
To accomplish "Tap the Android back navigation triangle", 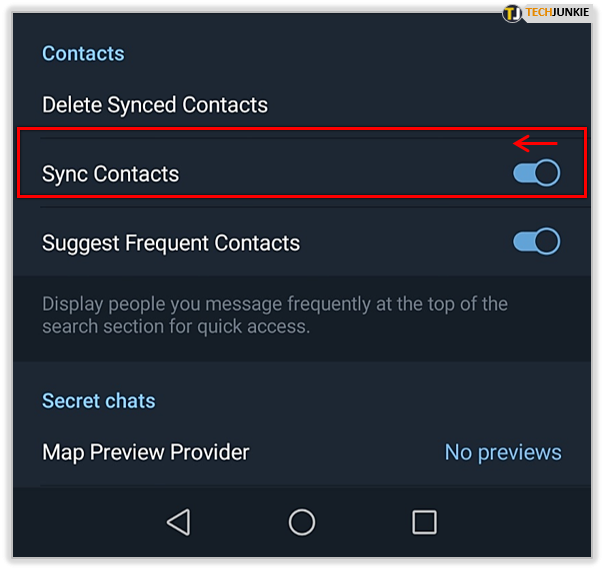I will pos(178,521).
